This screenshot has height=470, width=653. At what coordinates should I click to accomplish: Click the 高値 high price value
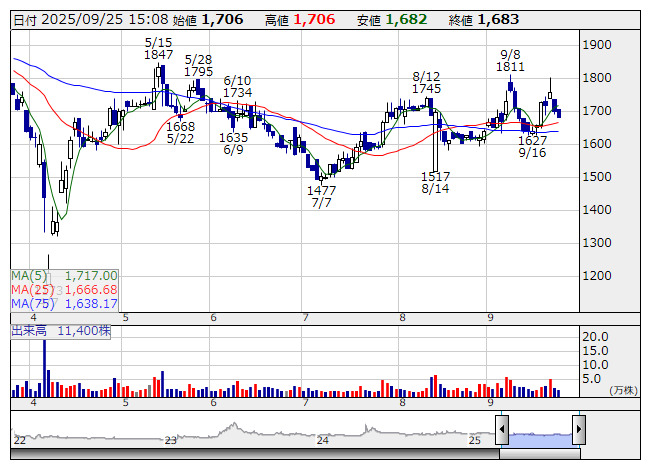(x=315, y=19)
